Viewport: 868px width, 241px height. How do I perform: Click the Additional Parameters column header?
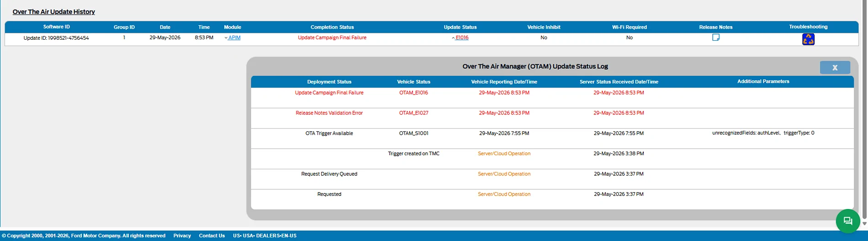pyautogui.click(x=763, y=81)
